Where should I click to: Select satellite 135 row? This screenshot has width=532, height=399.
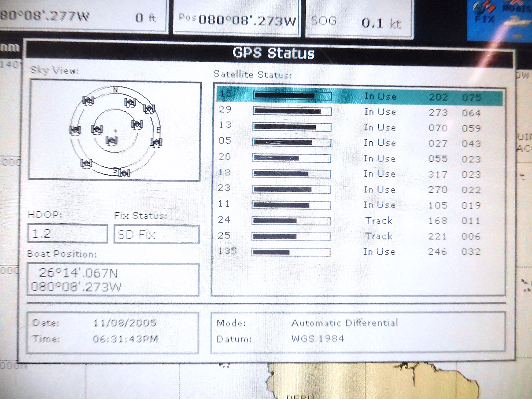click(359, 252)
